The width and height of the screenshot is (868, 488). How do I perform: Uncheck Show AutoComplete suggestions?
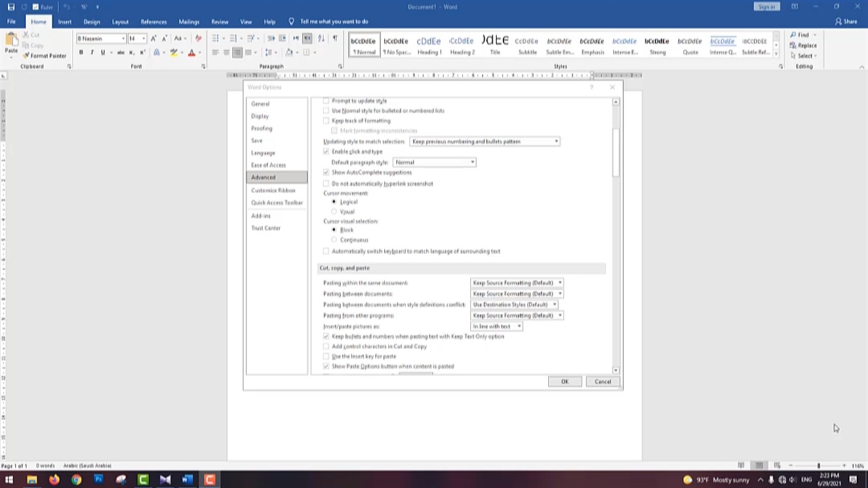pos(326,173)
